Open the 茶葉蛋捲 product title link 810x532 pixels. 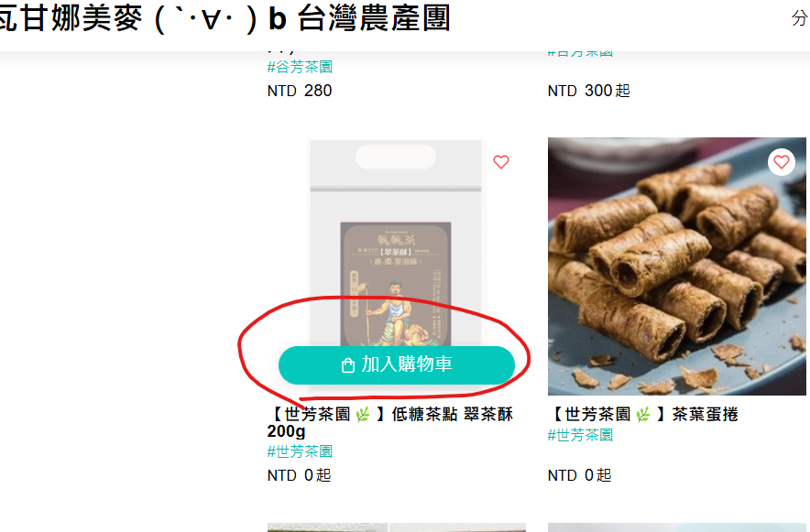pos(643,414)
